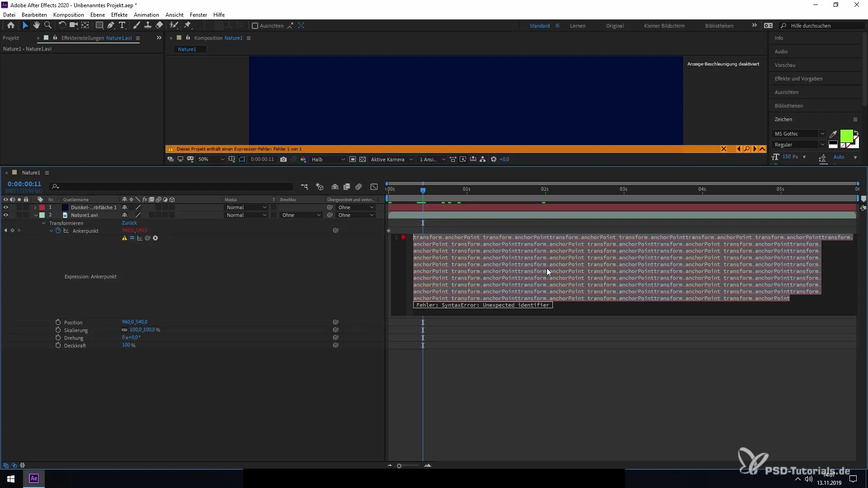The width and height of the screenshot is (868, 488).
Task: Open the Komposition menu
Action: (x=69, y=14)
